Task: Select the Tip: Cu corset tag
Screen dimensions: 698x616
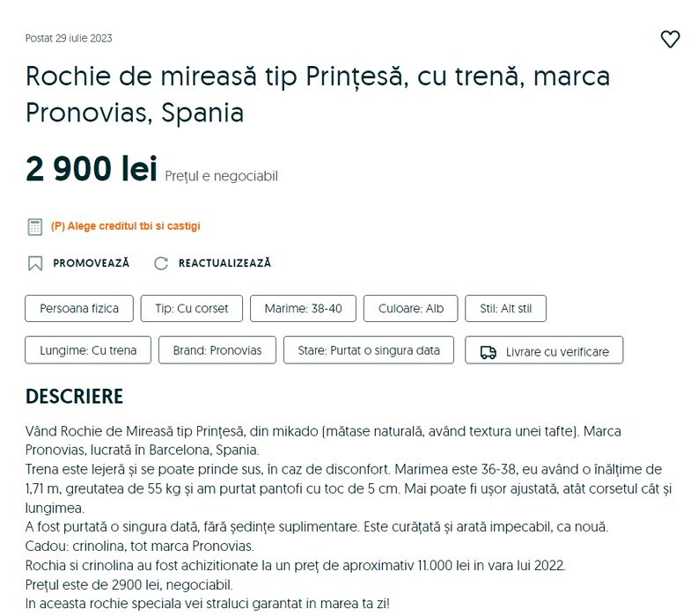Action: (191, 309)
